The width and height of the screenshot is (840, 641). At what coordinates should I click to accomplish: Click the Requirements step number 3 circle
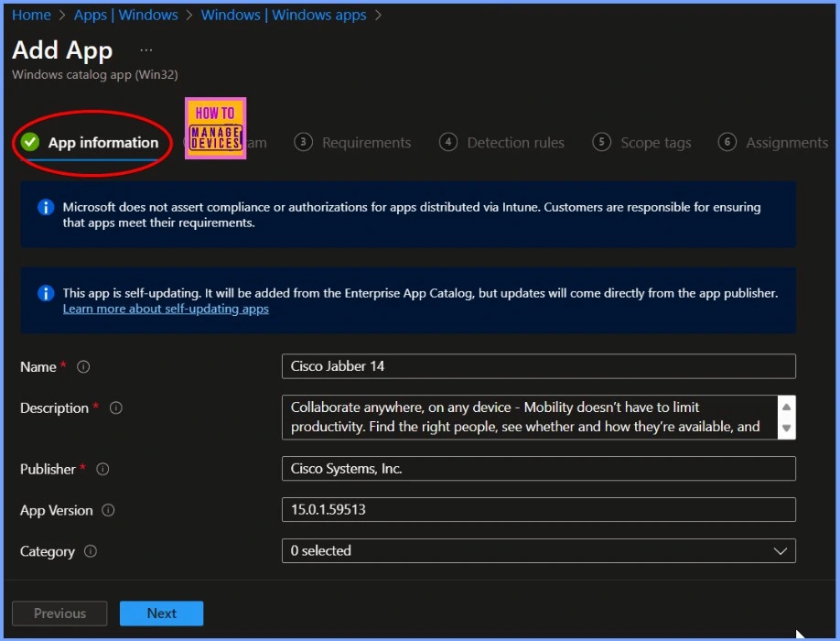(303, 142)
